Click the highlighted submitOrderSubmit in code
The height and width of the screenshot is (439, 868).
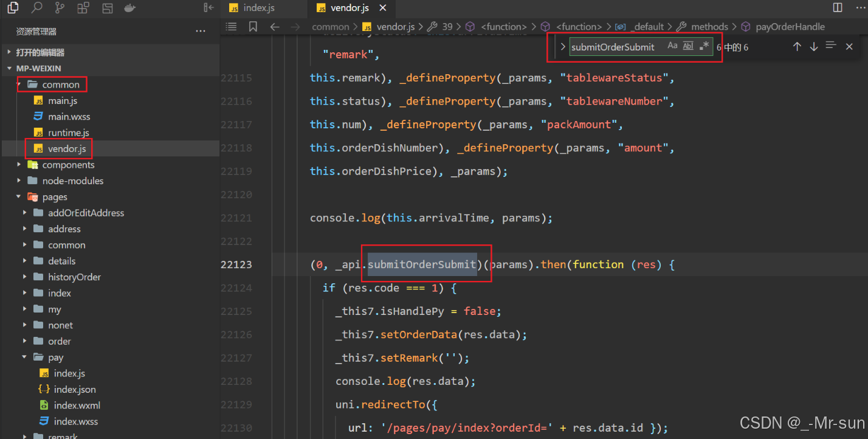coord(422,264)
